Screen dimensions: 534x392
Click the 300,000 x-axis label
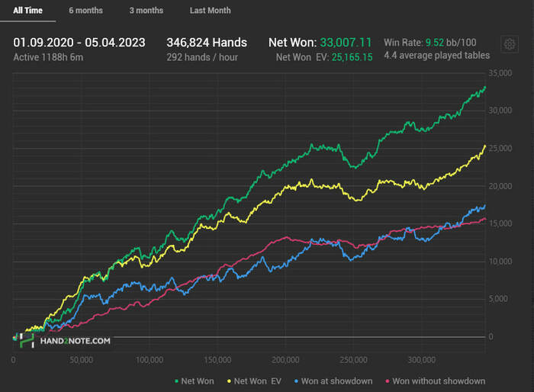422,360
